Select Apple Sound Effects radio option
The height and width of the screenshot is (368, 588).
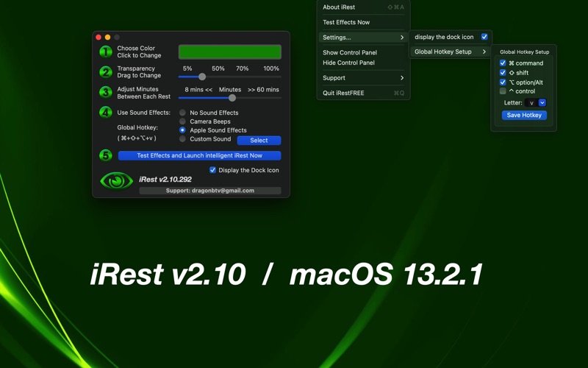click(x=182, y=130)
